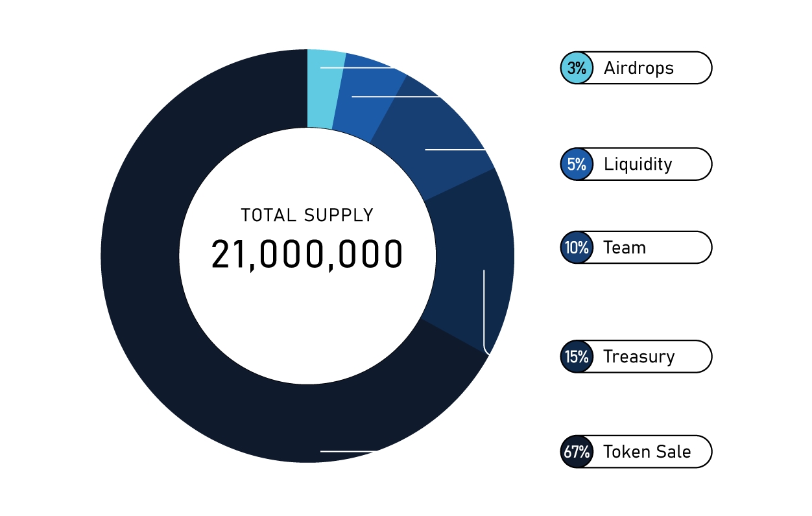Click the 10% Team percentage badge
This screenshot has height=516, width=812.
click(577, 248)
